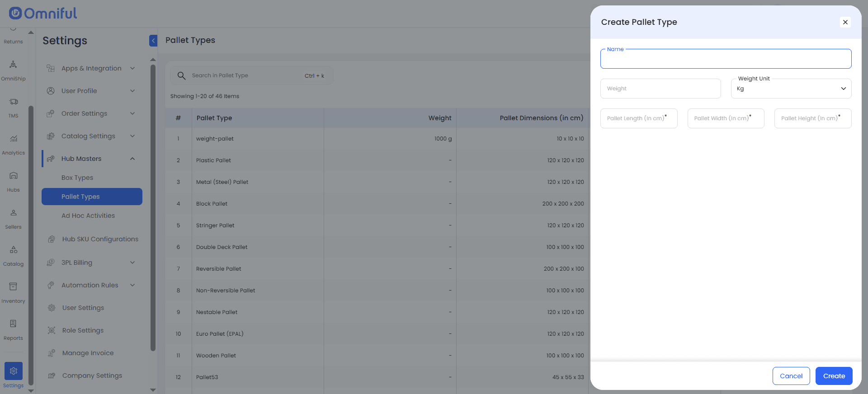This screenshot has height=394, width=868.
Task: Open the OmniShip icon in left rail
Action: tap(13, 65)
